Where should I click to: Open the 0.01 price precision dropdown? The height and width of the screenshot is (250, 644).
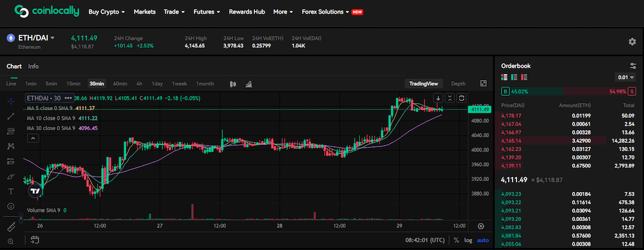coord(625,77)
